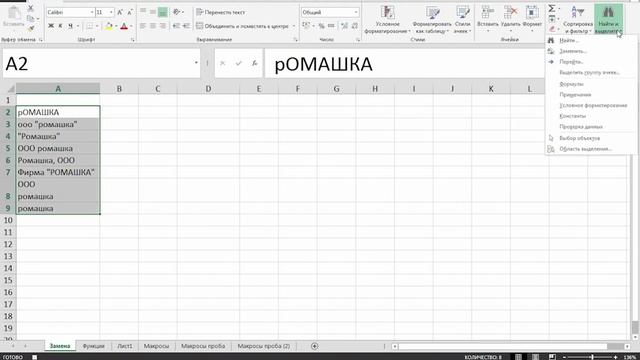Open the font size dropdown

tap(111, 13)
